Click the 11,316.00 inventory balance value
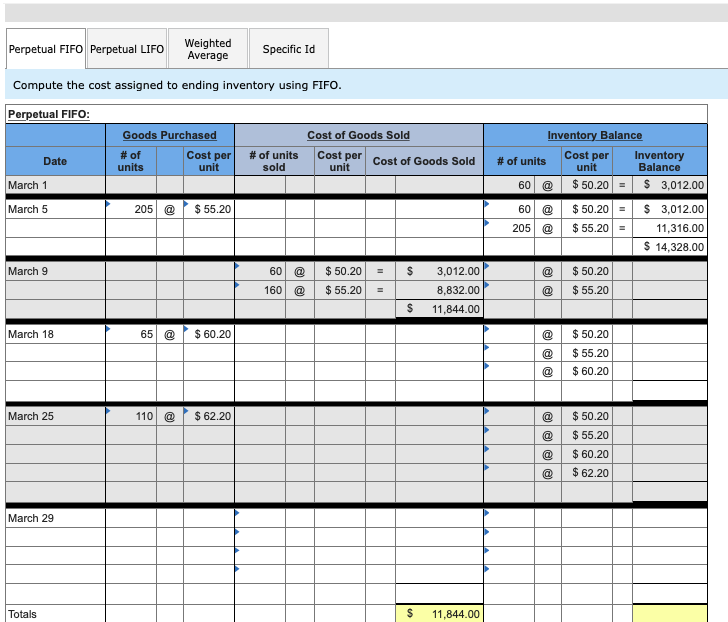 (670, 228)
